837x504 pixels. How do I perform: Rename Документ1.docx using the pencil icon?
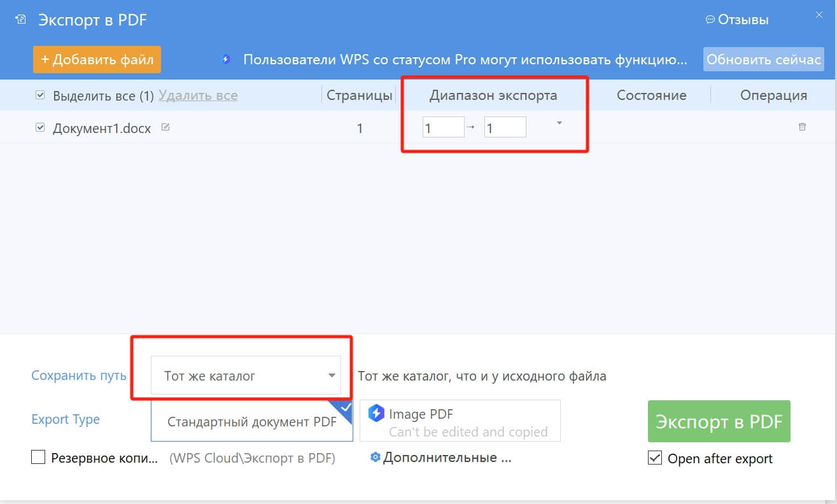pos(167,127)
